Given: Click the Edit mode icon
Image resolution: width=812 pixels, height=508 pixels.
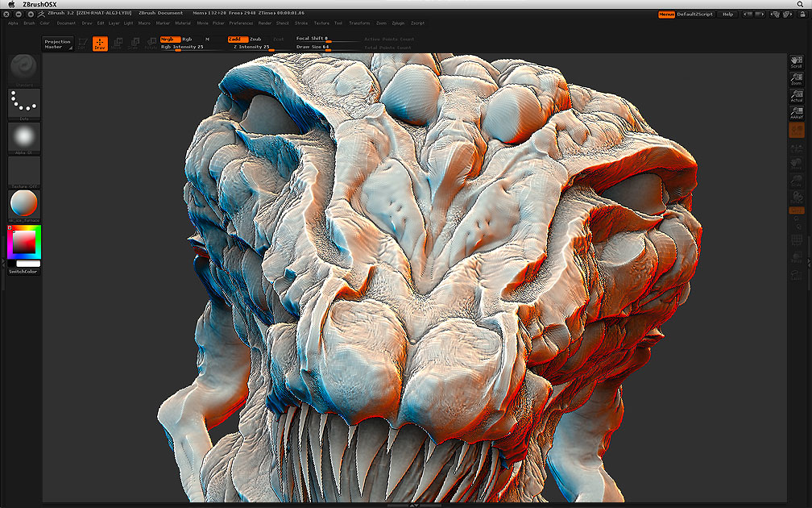Looking at the screenshot, I should click(82, 44).
